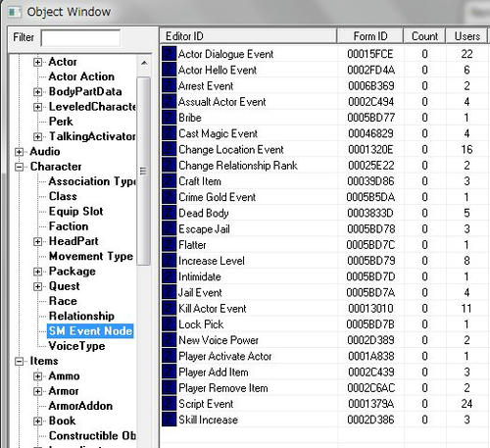Click the tree scrollbar up arrow
Image resolution: width=490 pixels, height=448 pixels.
pos(144,63)
